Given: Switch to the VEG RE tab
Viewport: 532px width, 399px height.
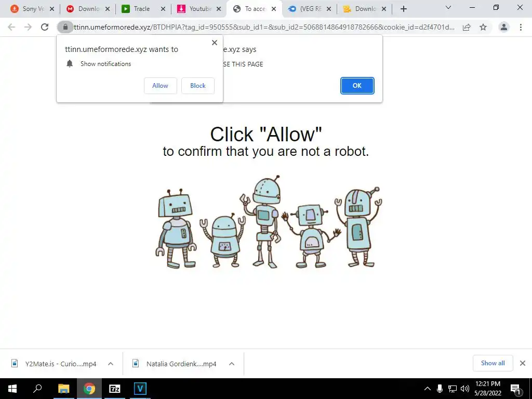Looking at the screenshot, I should point(310,9).
